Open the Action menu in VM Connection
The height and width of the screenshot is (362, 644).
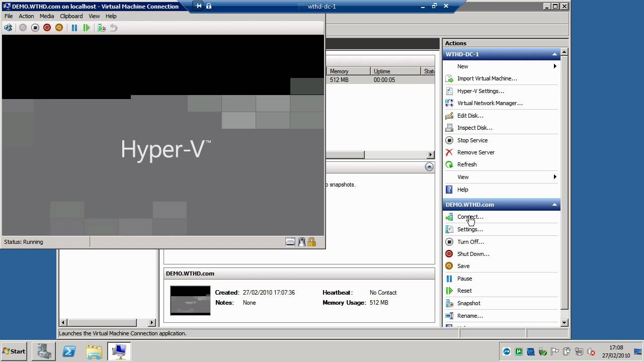tap(26, 16)
